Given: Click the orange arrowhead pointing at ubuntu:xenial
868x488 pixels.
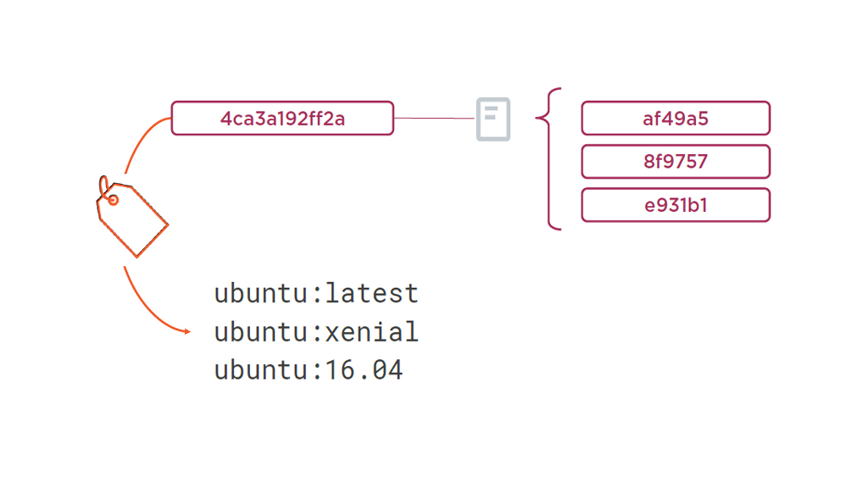Looking at the screenshot, I should (x=186, y=331).
